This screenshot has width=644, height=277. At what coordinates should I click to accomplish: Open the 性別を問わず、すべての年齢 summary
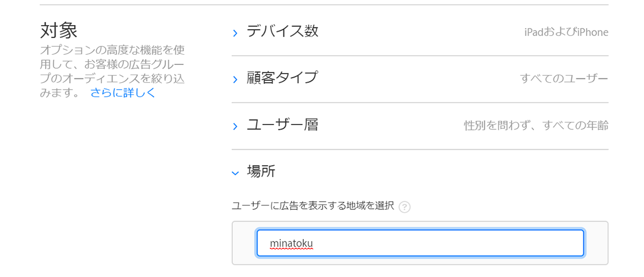(x=536, y=126)
